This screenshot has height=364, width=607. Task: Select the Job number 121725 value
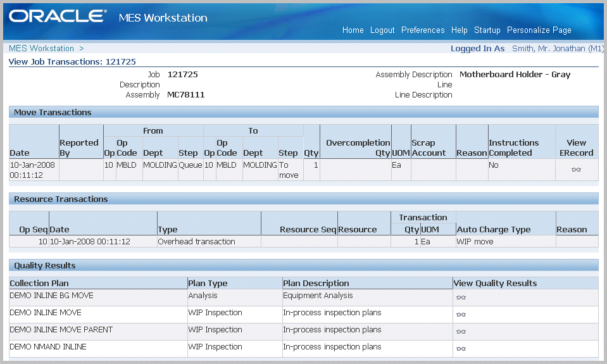[182, 74]
